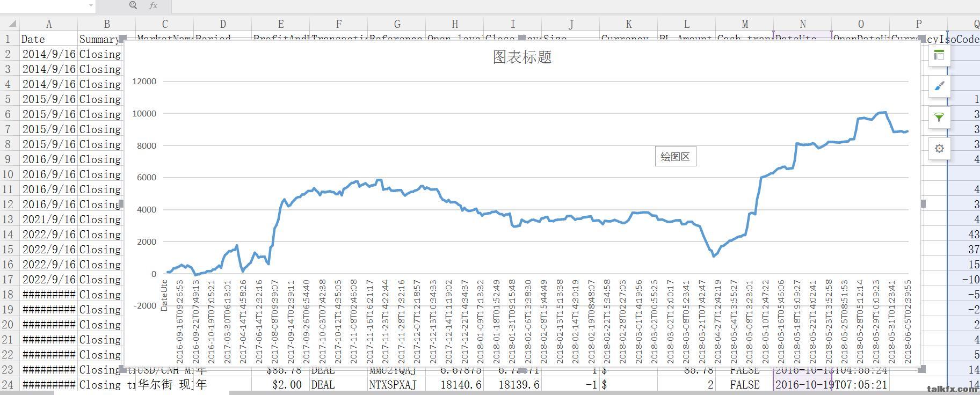Click the FALSE cell in row 24
Screen dimensions: 980x395
744,384
